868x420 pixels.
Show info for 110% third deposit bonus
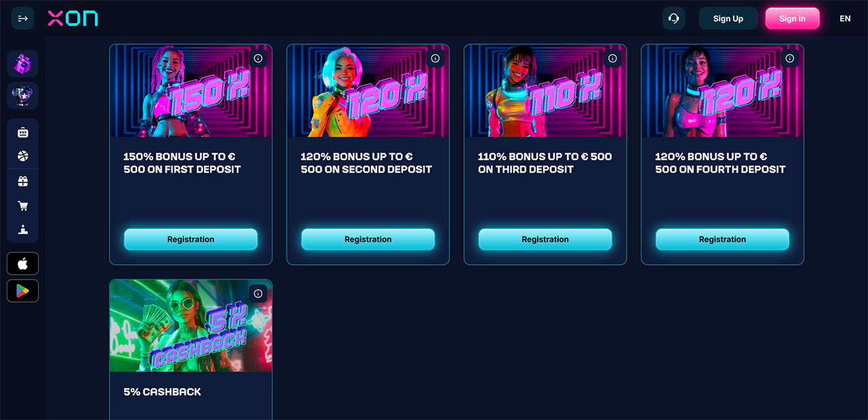click(x=612, y=58)
